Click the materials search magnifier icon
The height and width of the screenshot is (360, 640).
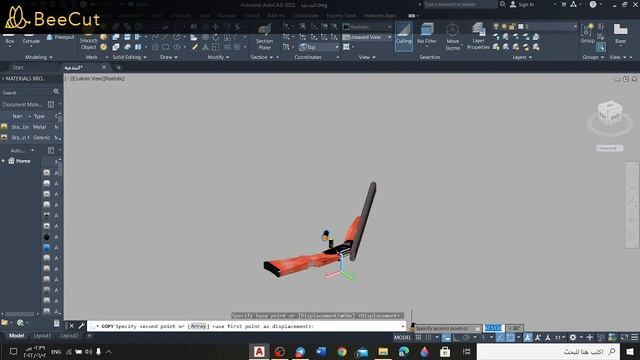pyautogui.click(x=56, y=92)
